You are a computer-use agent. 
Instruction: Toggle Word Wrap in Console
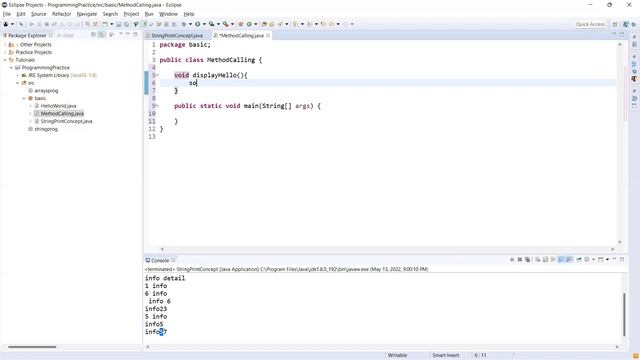click(553, 259)
